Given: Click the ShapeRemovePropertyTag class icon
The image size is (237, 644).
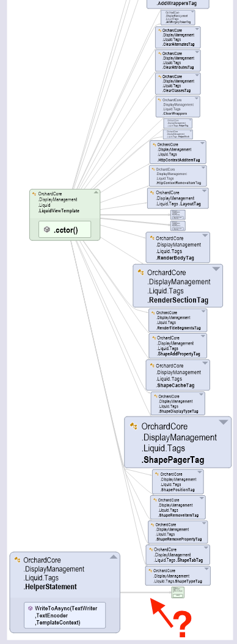Looking at the screenshot, I should coord(153,525).
